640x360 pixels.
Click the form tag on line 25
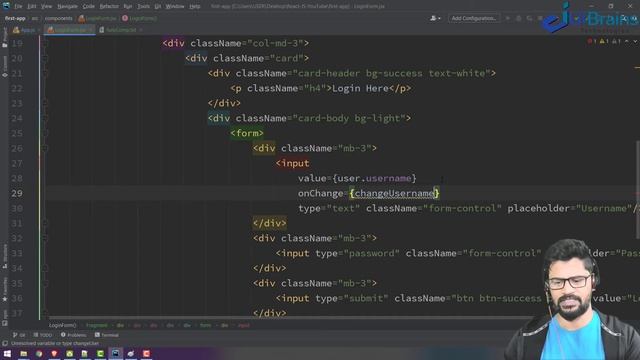pyautogui.click(x=247, y=133)
